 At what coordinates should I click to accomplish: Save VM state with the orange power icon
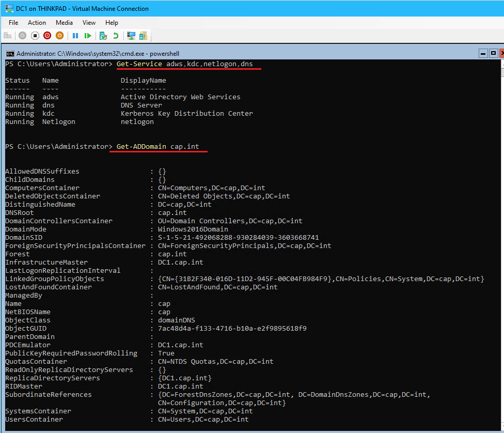point(60,35)
